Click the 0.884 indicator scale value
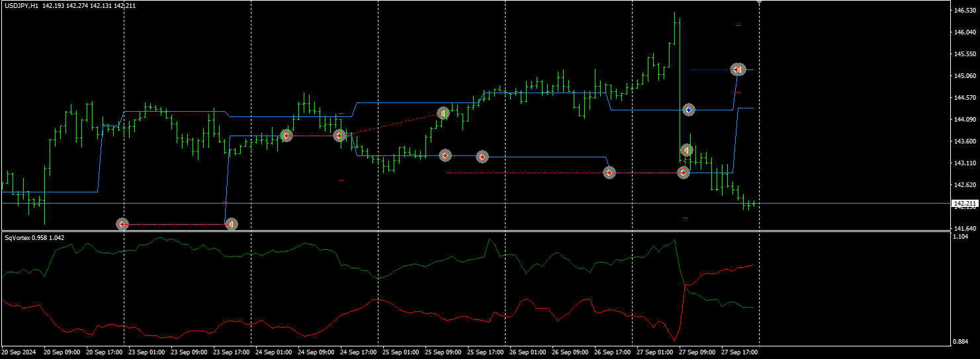Viewport: 980px width, 359px height. tap(960, 341)
